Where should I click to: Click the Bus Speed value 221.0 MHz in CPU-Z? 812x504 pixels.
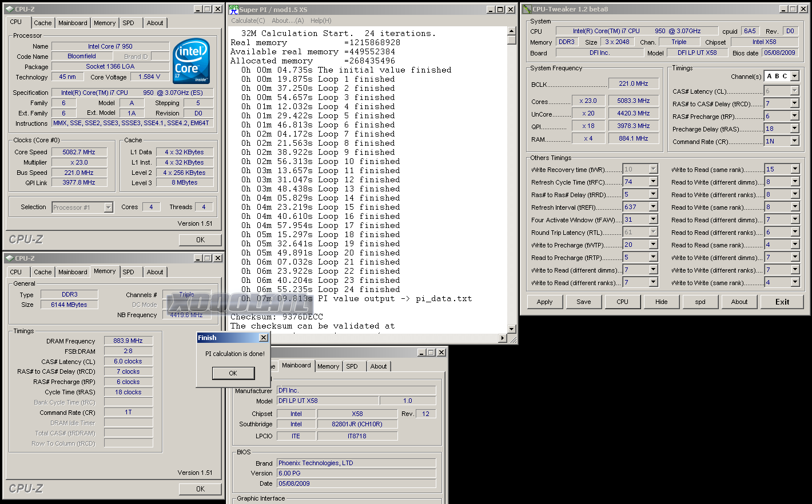[79, 173]
